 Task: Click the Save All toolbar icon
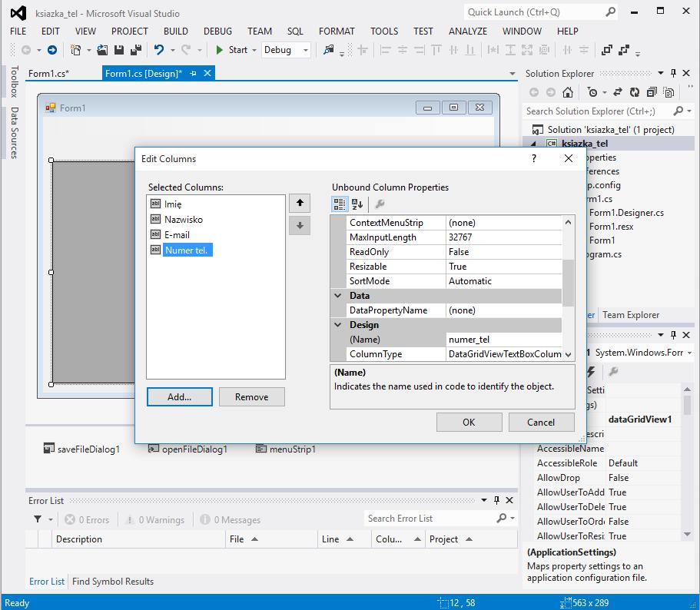coord(136,50)
